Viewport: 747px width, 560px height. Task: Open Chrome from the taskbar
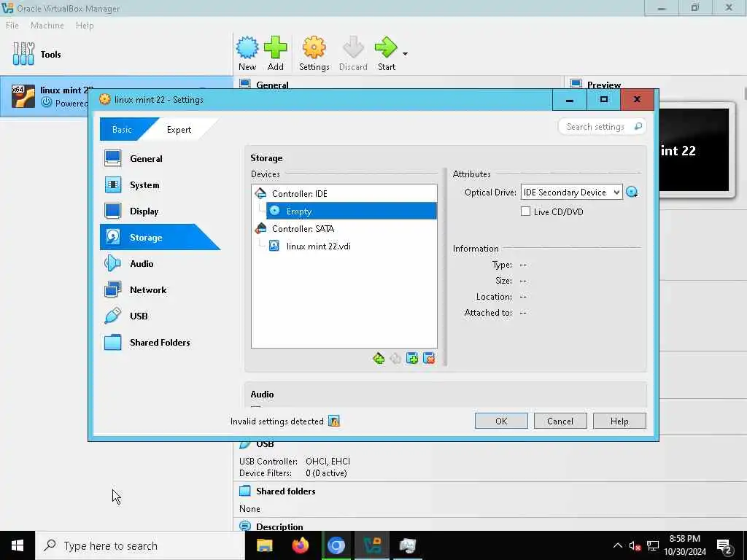pyautogui.click(x=336, y=545)
